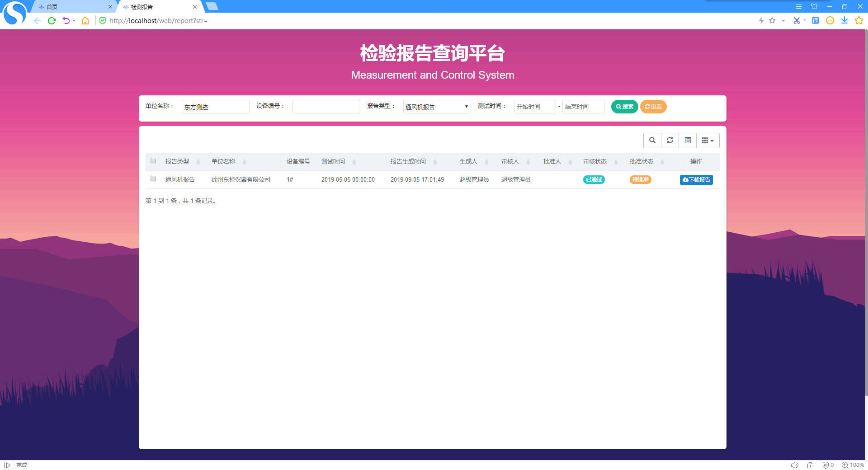Reload the page with browser refresh icon

[x=52, y=21]
